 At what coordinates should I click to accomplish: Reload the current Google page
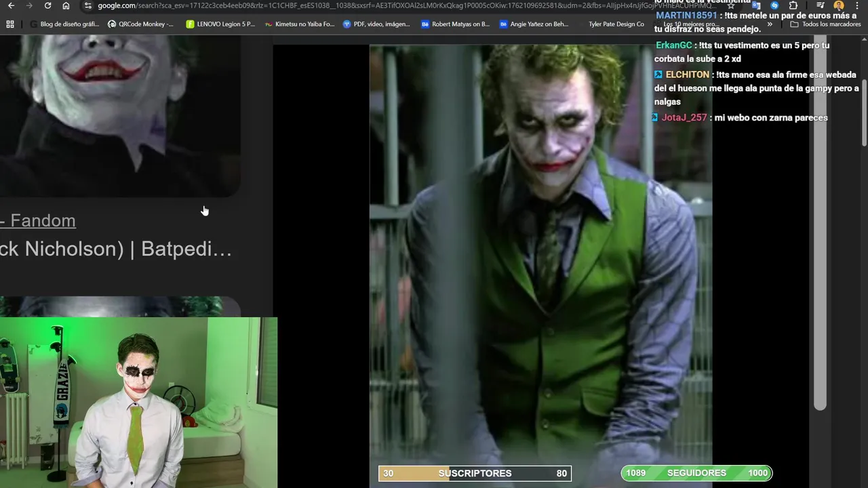point(47,5)
